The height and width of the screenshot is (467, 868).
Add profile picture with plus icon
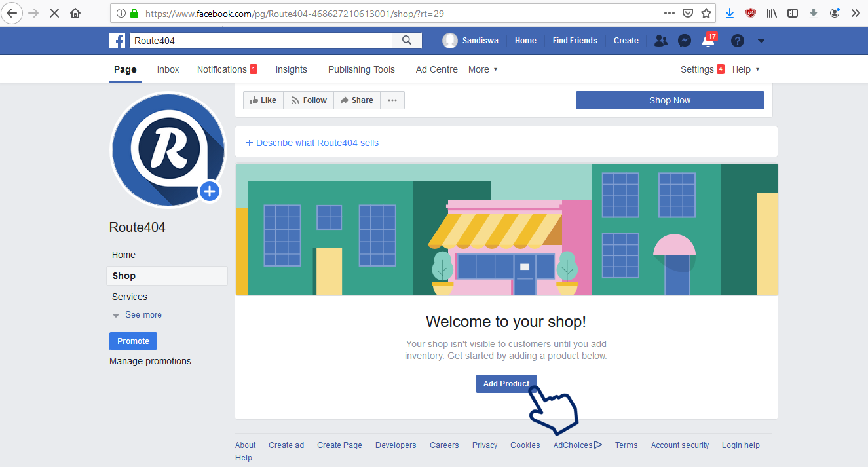tap(209, 191)
